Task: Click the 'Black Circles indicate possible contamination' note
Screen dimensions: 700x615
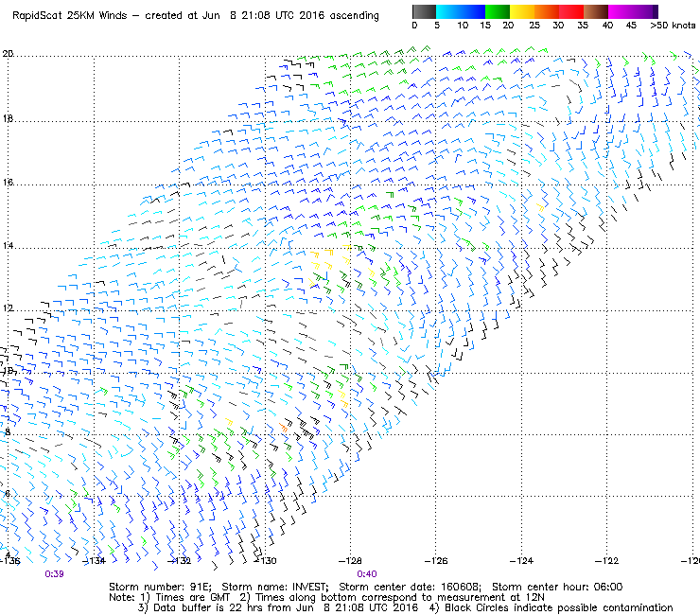Action: point(558,607)
